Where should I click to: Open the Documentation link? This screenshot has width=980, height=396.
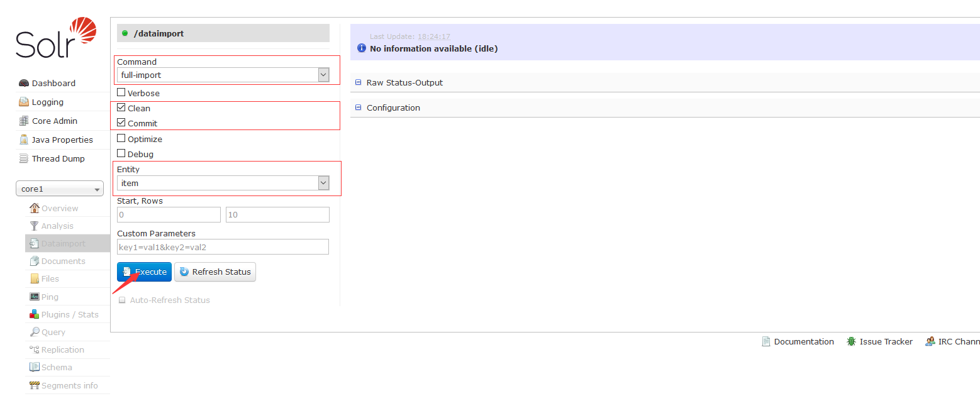[804, 341]
